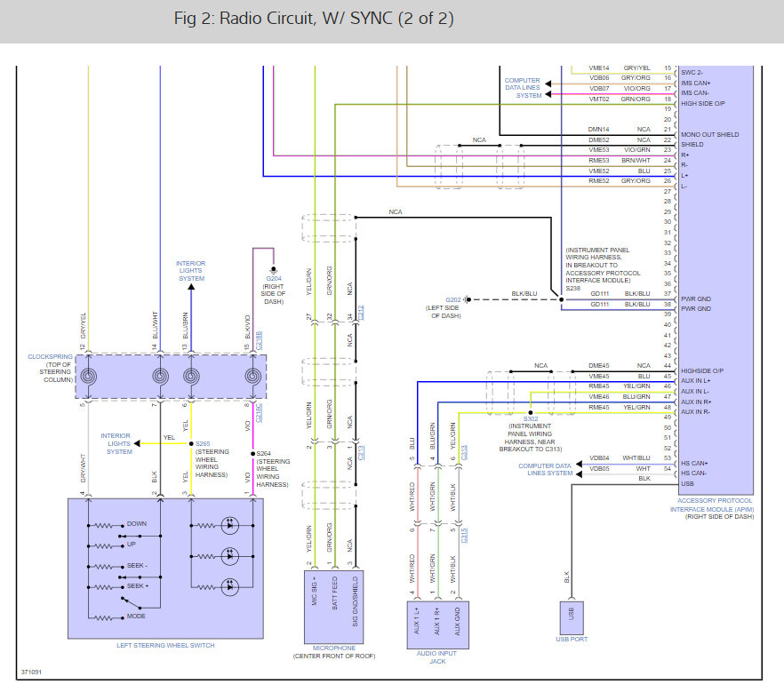
Task: Click the AUX GND terminal label
Action: point(458,622)
